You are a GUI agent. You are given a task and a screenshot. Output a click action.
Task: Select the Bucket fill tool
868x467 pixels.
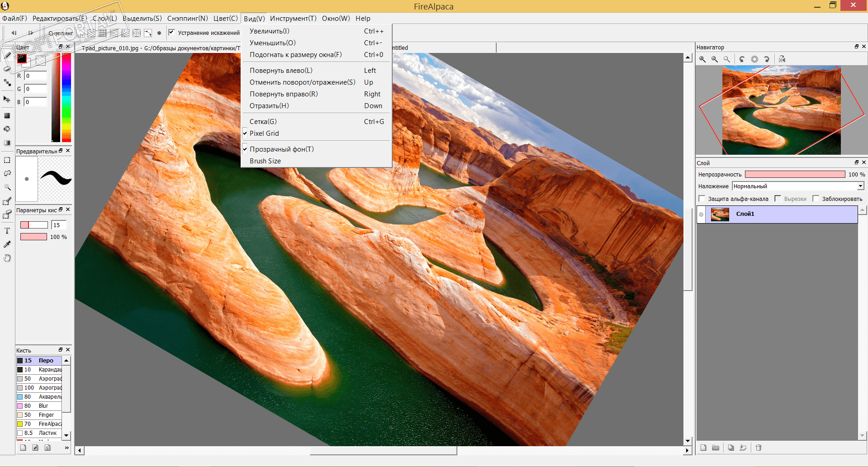7,129
